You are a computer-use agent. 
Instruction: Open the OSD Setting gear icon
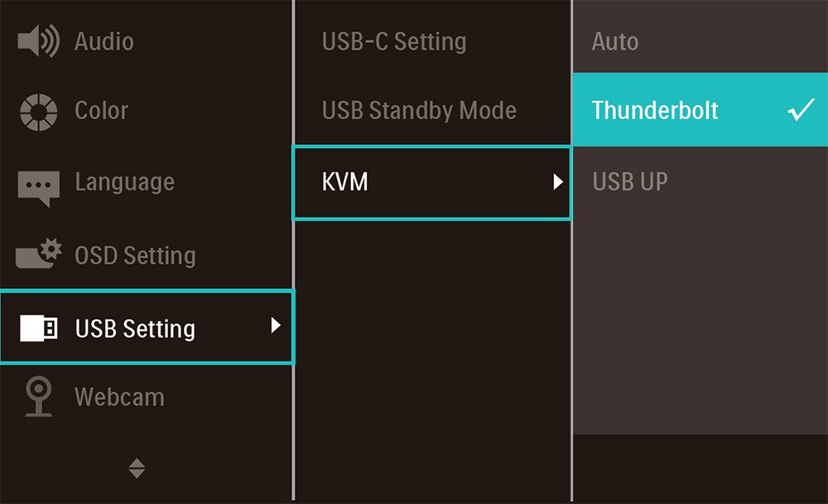pyautogui.click(x=38, y=254)
